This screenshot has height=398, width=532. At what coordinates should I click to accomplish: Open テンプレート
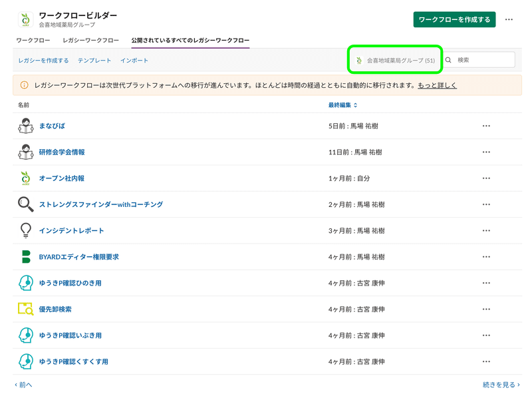pyautogui.click(x=94, y=61)
